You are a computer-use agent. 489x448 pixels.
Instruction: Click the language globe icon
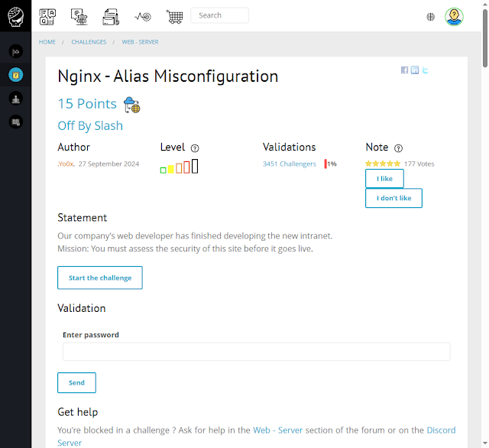(430, 17)
